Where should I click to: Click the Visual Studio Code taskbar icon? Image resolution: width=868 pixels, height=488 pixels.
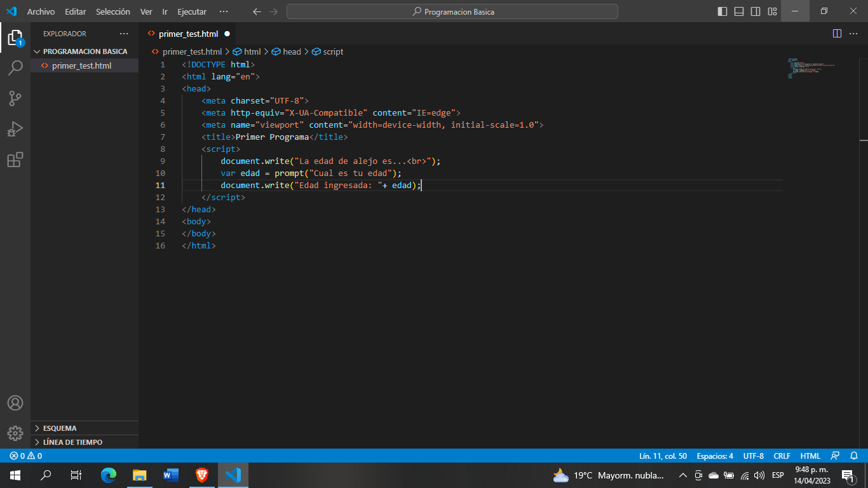[x=233, y=475]
